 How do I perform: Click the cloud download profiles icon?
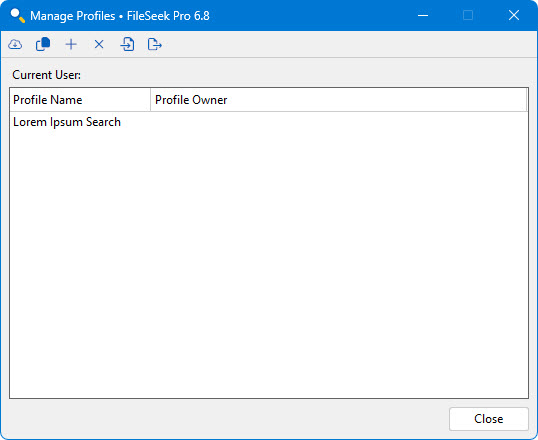pyautogui.click(x=15, y=44)
